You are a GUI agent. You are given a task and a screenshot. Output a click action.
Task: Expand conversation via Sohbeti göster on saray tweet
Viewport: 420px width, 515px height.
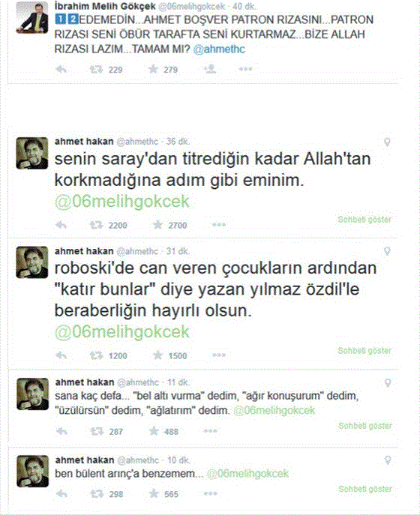[364, 220]
